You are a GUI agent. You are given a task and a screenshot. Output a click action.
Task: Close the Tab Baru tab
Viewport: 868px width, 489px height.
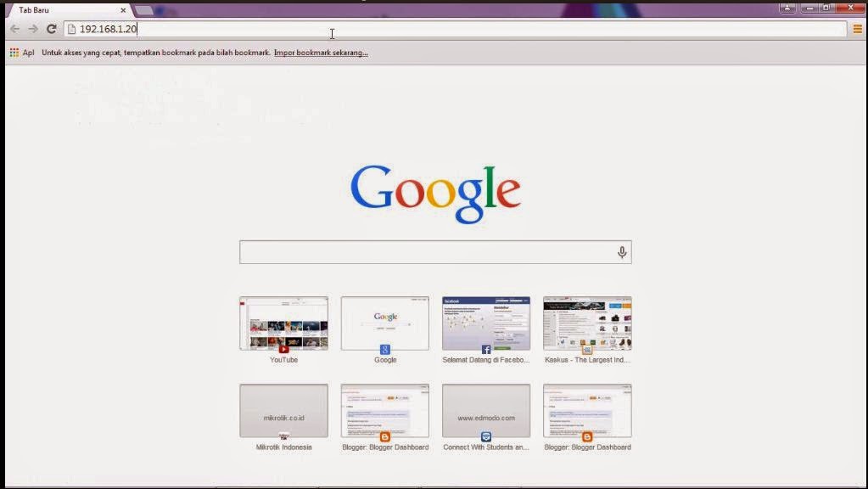coord(123,10)
